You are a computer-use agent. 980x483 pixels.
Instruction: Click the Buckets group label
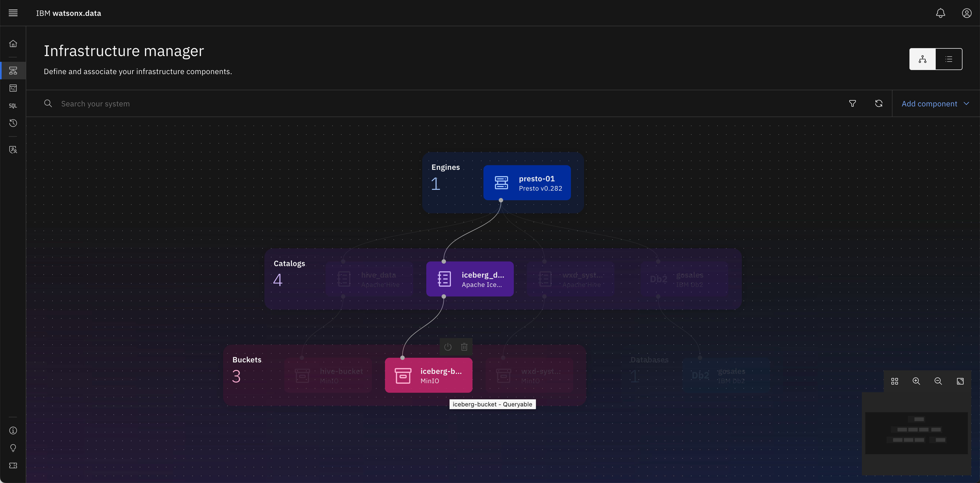pos(247,360)
